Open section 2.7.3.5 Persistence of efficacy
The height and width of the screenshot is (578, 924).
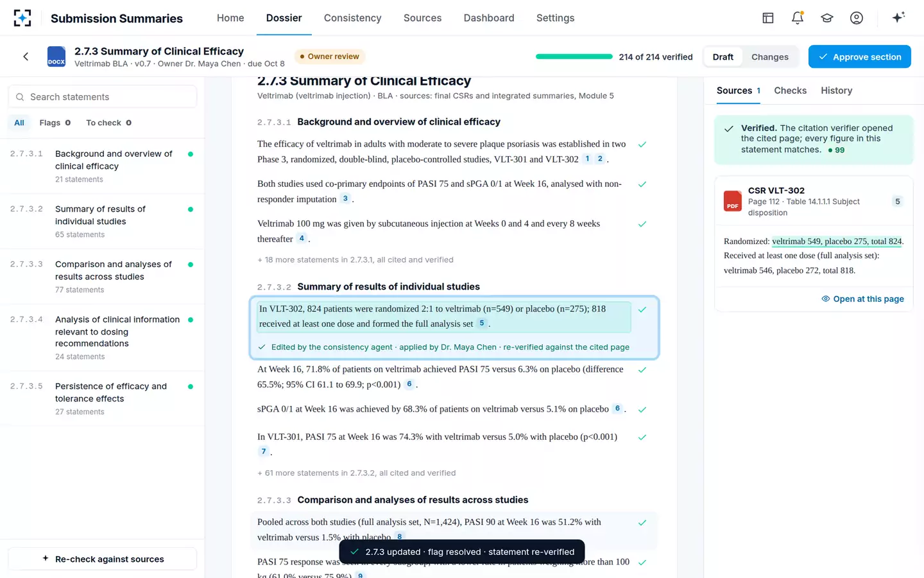coord(102,399)
